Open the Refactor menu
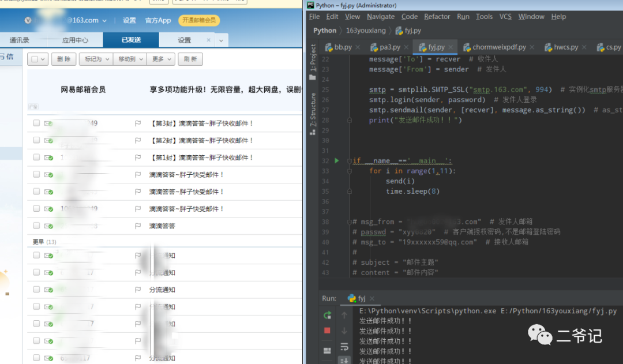The width and height of the screenshot is (623, 364). (x=437, y=17)
